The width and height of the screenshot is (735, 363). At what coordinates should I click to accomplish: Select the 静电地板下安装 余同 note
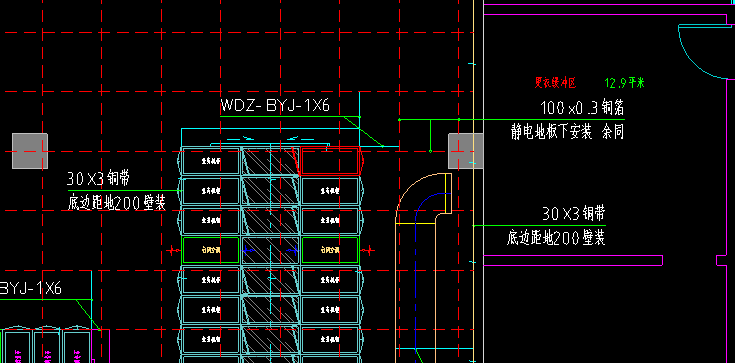coord(567,132)
